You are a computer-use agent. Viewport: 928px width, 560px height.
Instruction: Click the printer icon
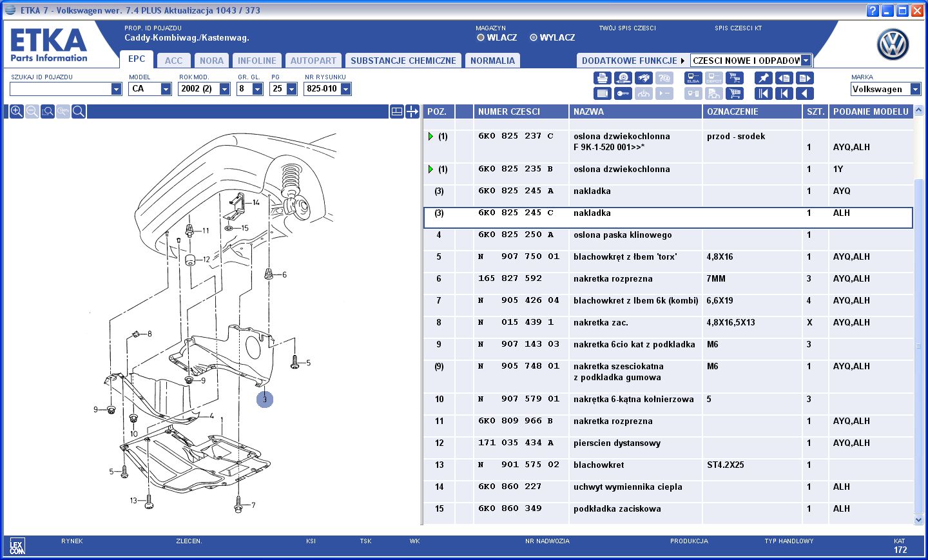click(x=602, y=78)
